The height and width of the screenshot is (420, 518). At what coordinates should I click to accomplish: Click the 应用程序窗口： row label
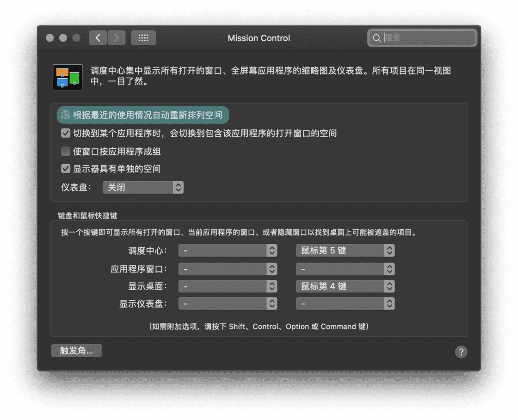(139, 269)
